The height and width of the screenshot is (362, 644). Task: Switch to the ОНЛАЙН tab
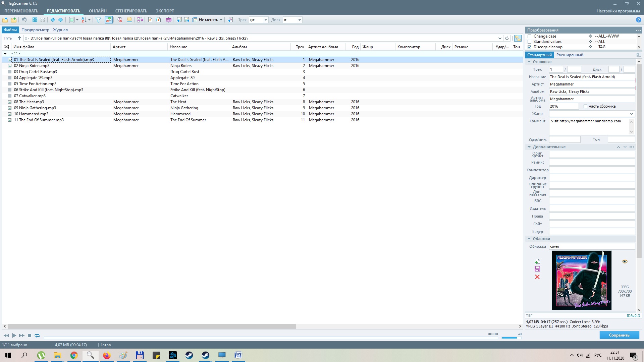(x=98, y=11)
